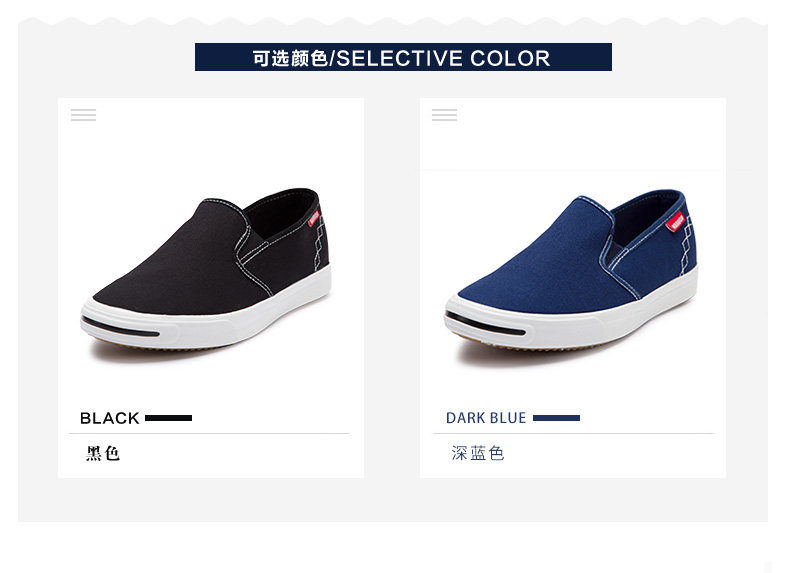Screen dimensions: 790x573
Task: Click the SELECTIVE COLOR header banner
Action: 403,57
